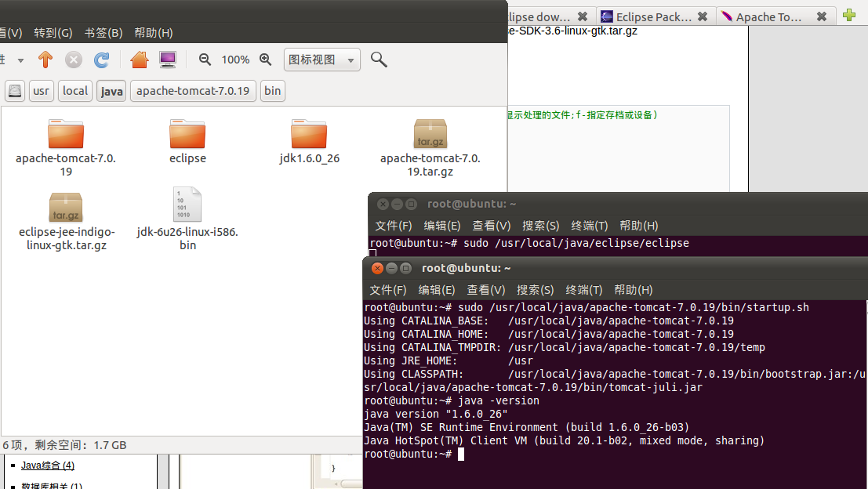
Task: Open 帮助(H) menu in the eclipse terminal behind
Action: [x=639, y=226]
